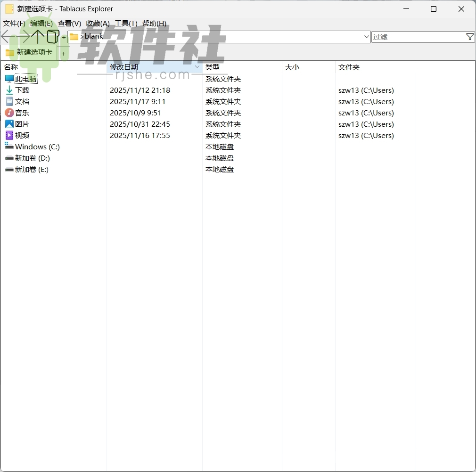Screen dimensions: 476x472
Task: Open the 音乐 music folder
Action: 22,113
